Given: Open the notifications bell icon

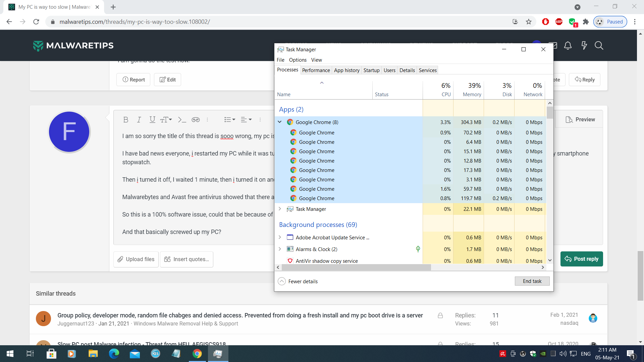Looking at the screenshot, I should click(x=568, y=46).
